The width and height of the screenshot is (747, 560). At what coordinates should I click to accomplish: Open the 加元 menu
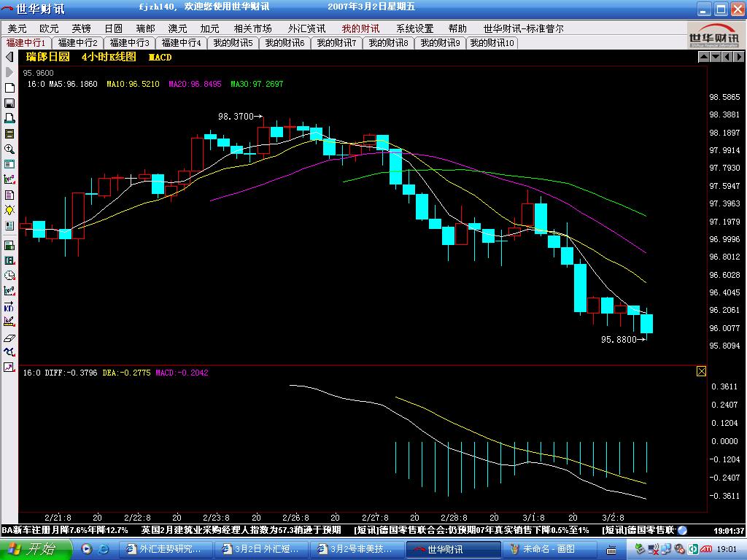tap(209, 28)
